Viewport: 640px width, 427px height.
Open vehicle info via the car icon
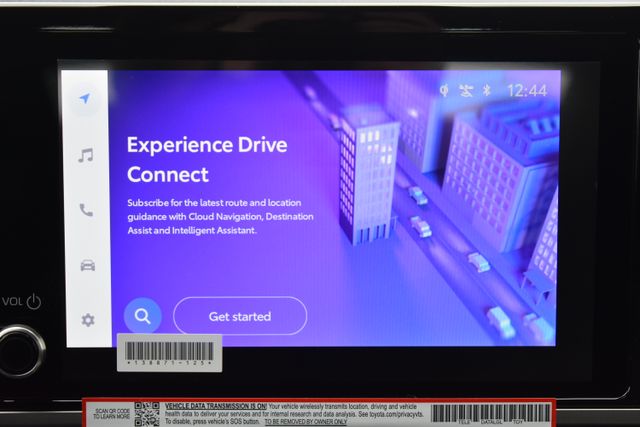click(x=87, y=265)
